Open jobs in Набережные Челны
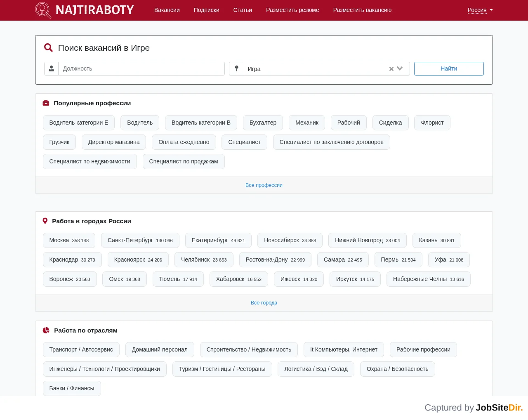 tap(429, 279)
